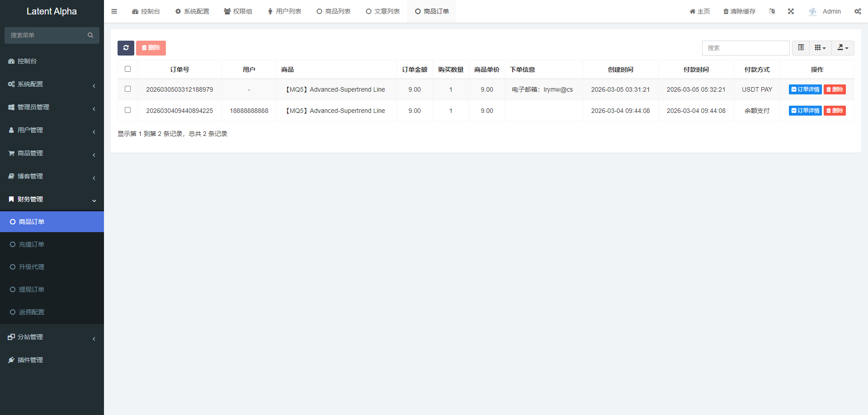Image resolution: width=868 pixels, height=415 pixels.
Task: Open the settings gears icon at top right
Action: point(858,11)
